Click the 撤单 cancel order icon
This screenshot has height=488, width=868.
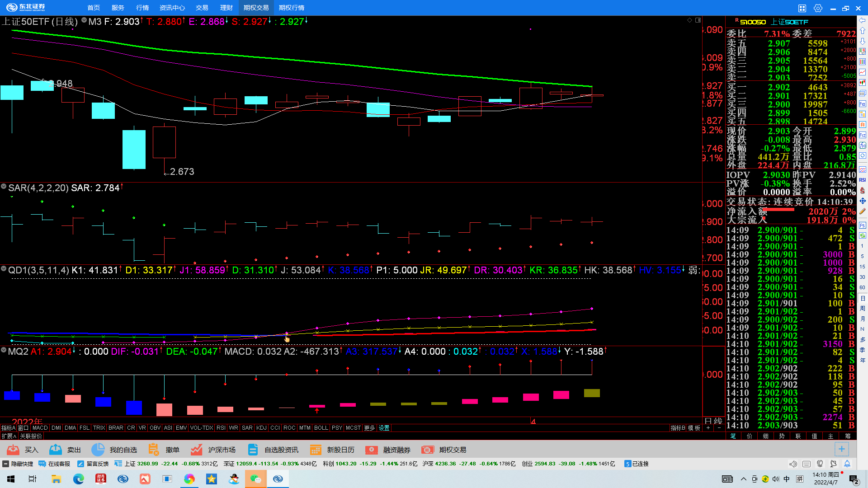(x=154, y=450)
